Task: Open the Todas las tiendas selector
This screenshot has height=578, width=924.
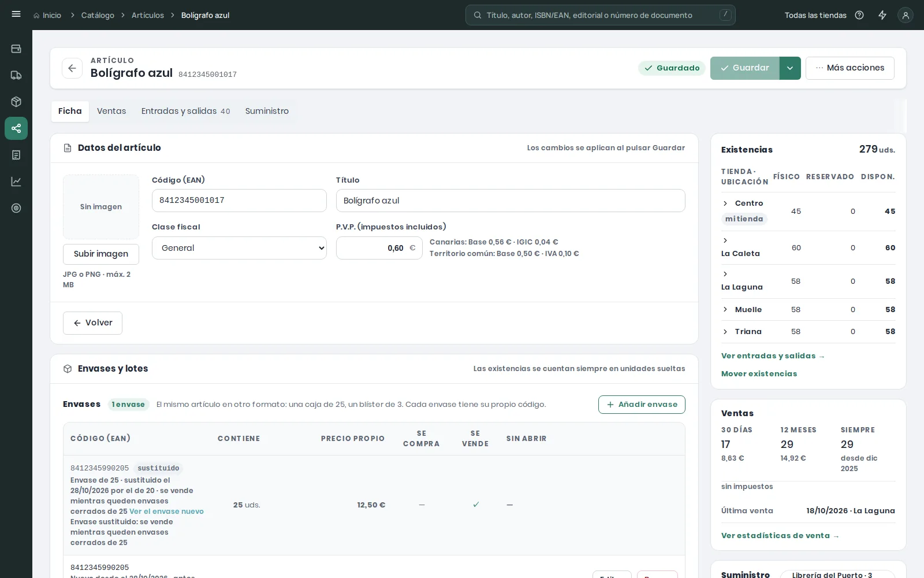Action: click(x=815, y=15)
